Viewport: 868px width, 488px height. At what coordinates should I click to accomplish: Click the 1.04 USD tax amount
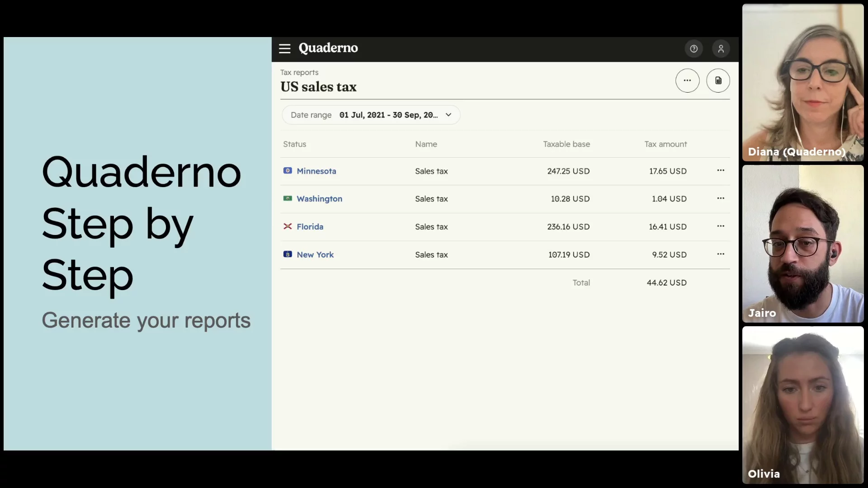point(669,199)
